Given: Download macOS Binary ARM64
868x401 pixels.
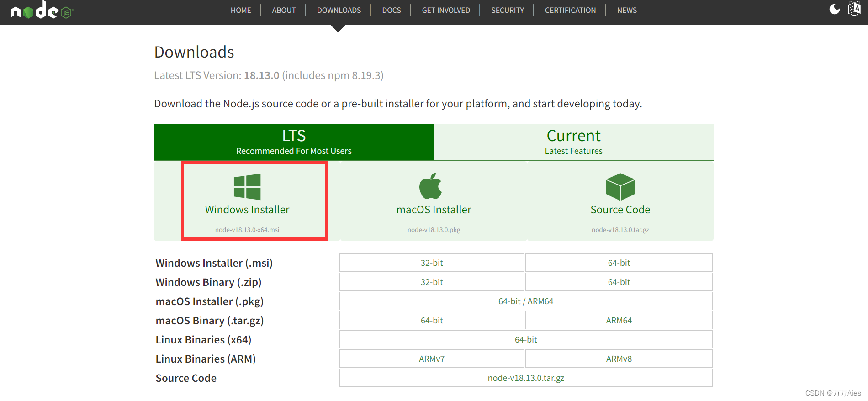Looking at the screenshot, I should (619, 320).
